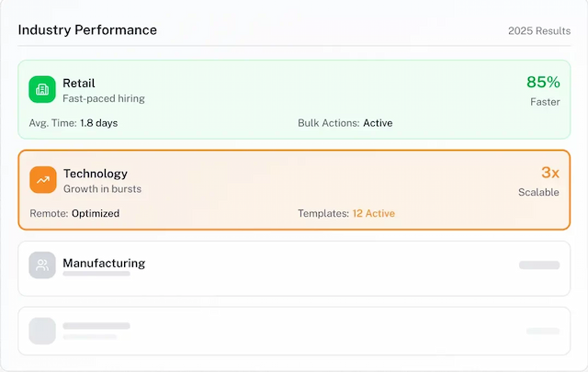The width and height of the screenshot is (588, 372).
Task: Click the 85% metric in Retail
Action: click(542, 82)
